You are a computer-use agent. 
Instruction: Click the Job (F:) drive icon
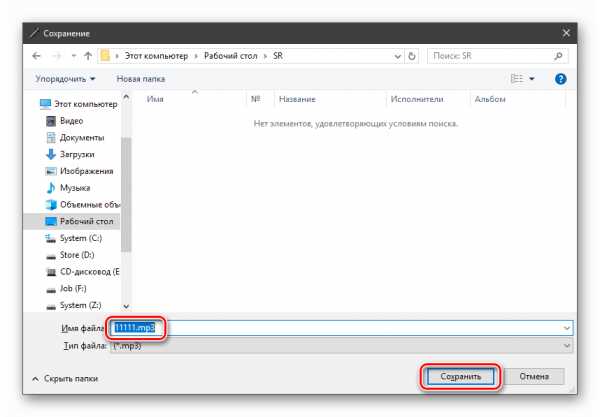click(x=51, y=290)
